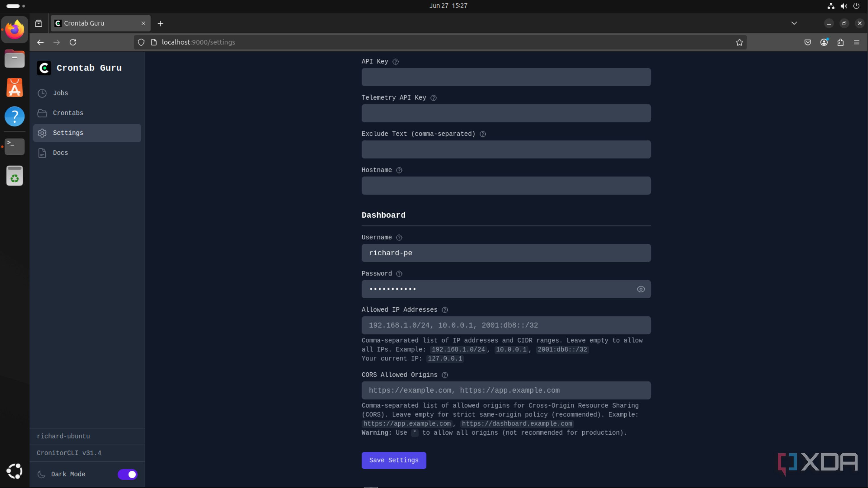Bookmark this page with star icon
Screen dimensions: 868x488
pos(739,42)
